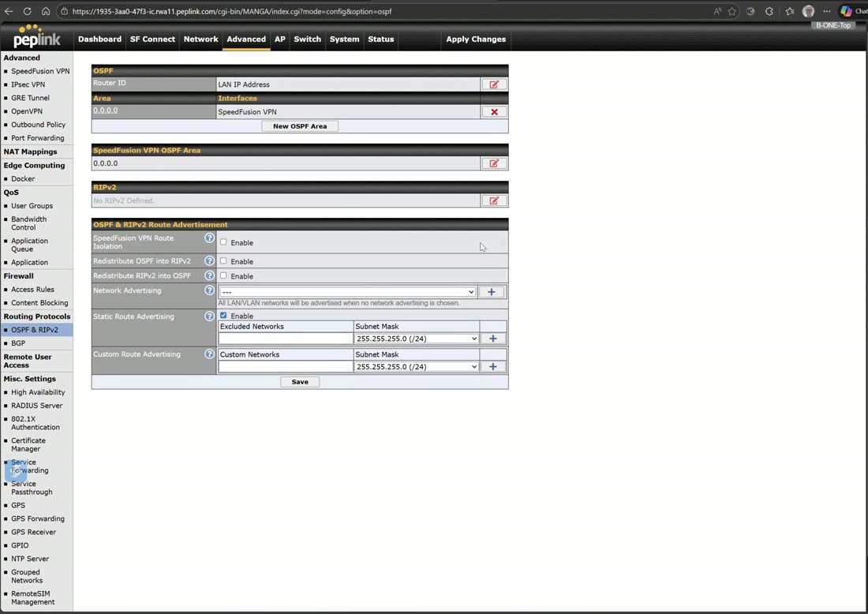Edit the SpeedFusion VPN OSPF Area
868x614 pixels.
point(494,163)
